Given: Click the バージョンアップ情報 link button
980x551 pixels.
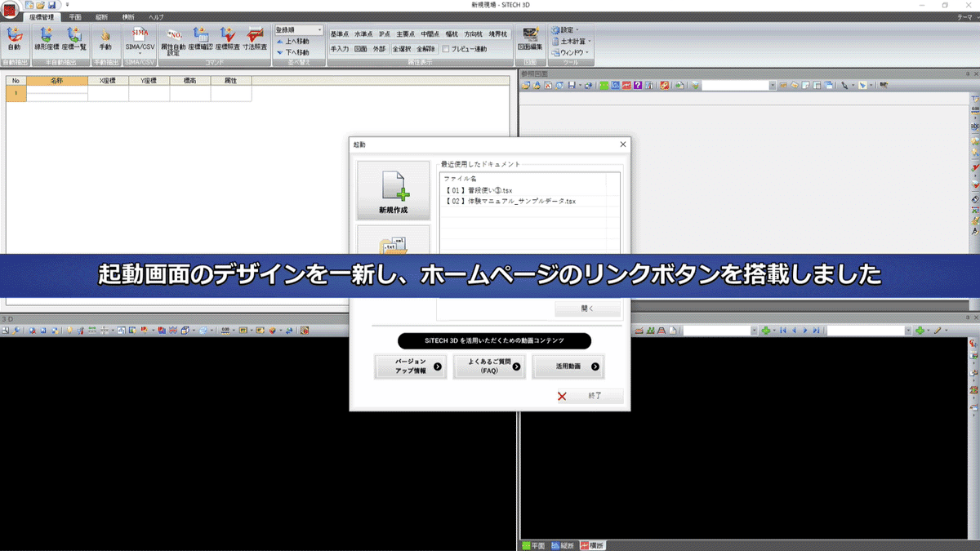Looking at the screenshot, I should [411, 367].
